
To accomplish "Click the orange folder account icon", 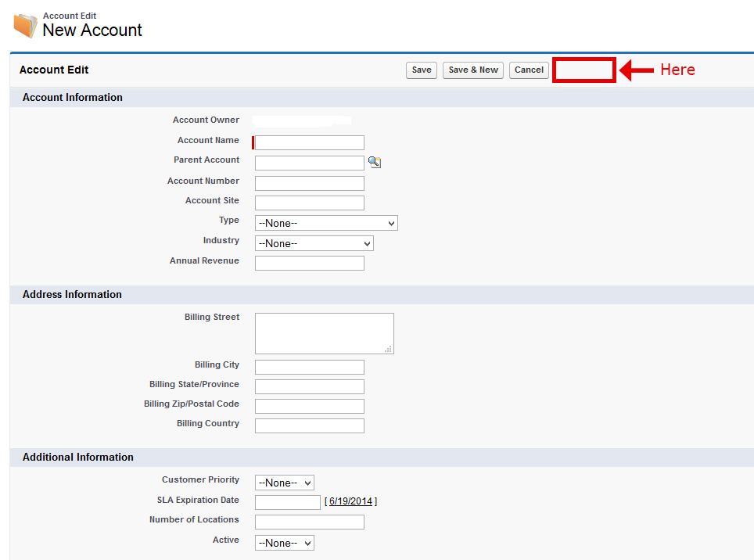I will [x=25, y=26].
